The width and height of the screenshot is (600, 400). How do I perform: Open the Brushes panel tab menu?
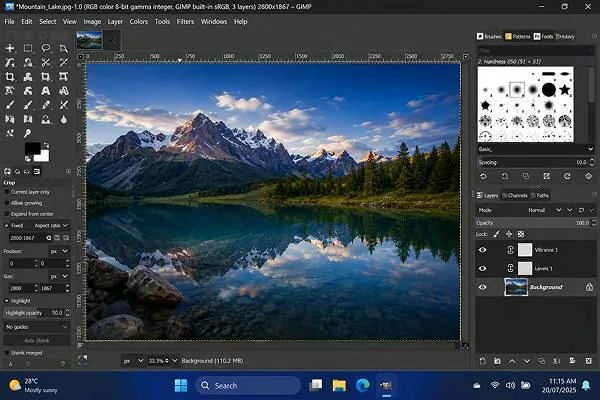click(x=594, y=36)
